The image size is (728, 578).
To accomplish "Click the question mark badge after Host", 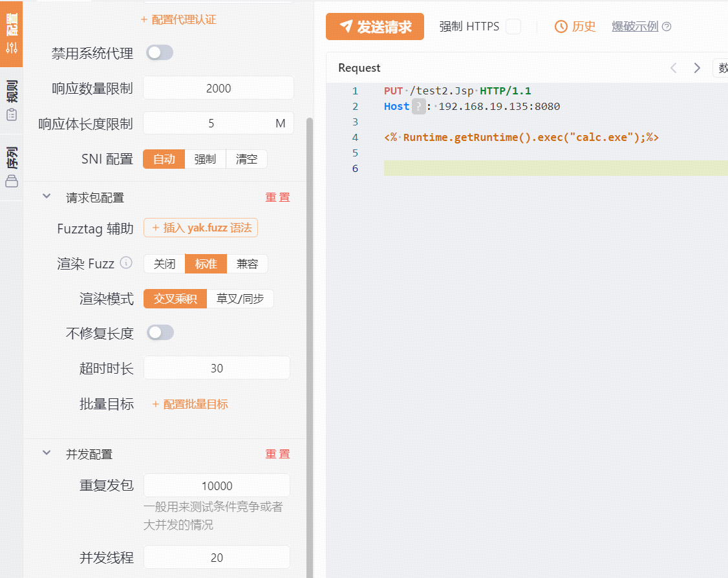I will [x=419, y=107].
